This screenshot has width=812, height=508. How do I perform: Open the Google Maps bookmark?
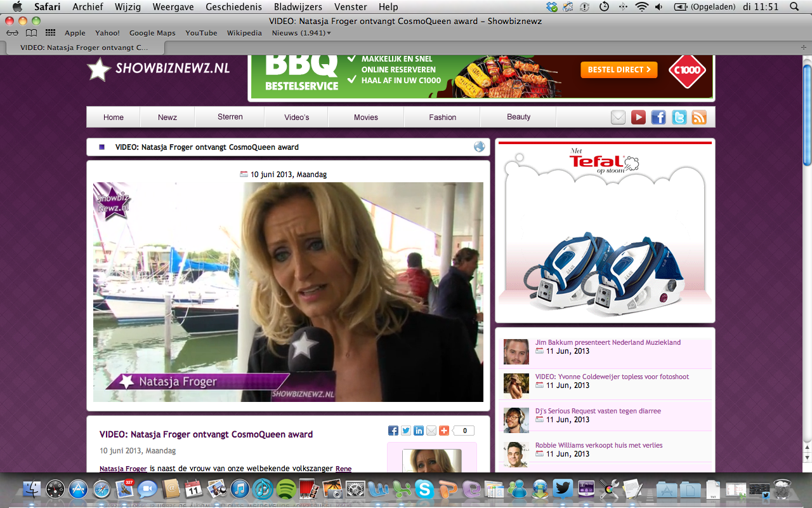click(x=152, y=33)
